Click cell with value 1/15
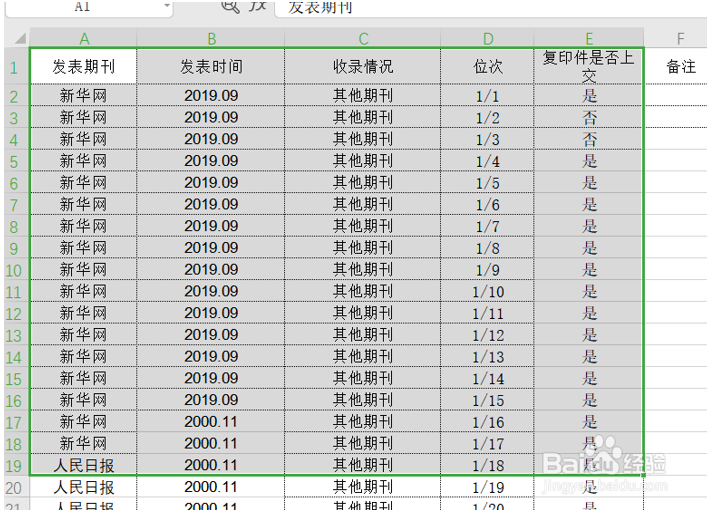The image size is (707, 510). coord(487,400)
